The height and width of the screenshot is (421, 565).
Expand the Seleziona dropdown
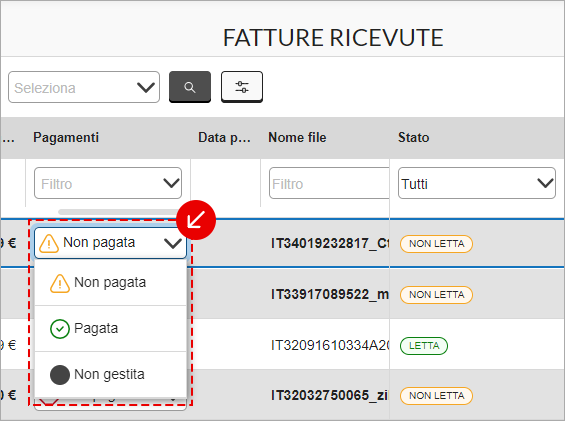click(x=84, y=87)
